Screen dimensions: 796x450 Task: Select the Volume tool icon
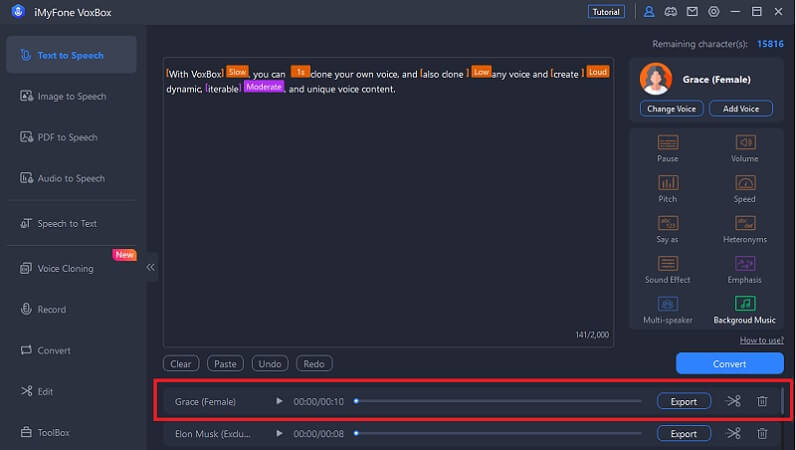(x=745, y=142)
